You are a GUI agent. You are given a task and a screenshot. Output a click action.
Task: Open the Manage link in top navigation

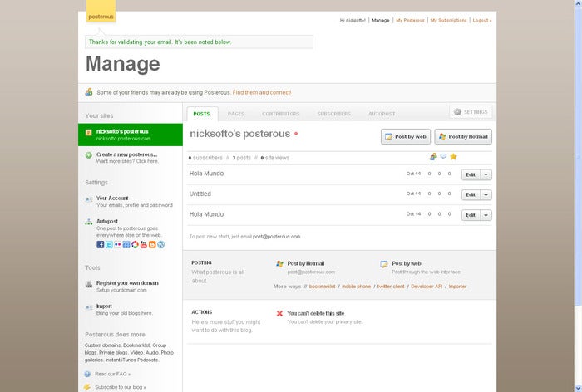[x=381, y=21]
